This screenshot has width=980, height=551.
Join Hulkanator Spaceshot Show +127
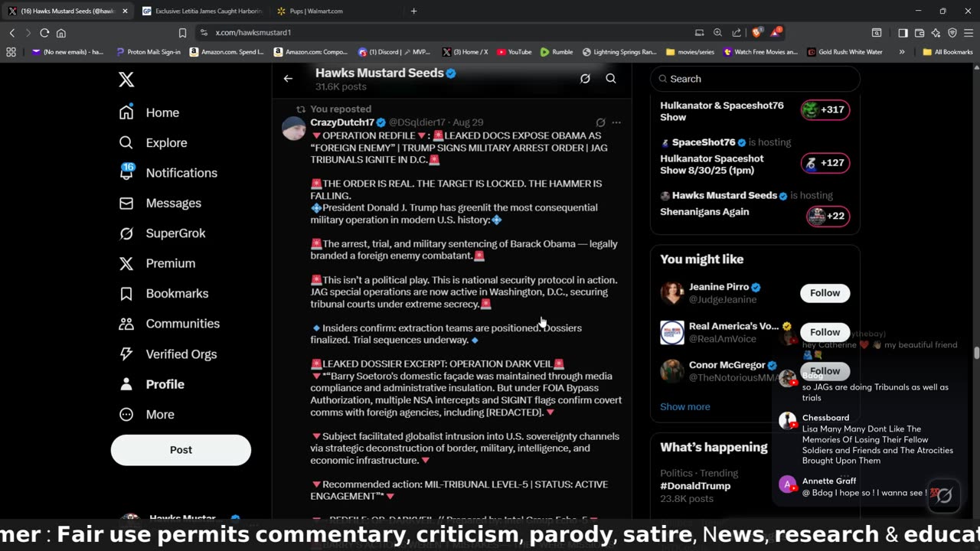tap(825, 162)
